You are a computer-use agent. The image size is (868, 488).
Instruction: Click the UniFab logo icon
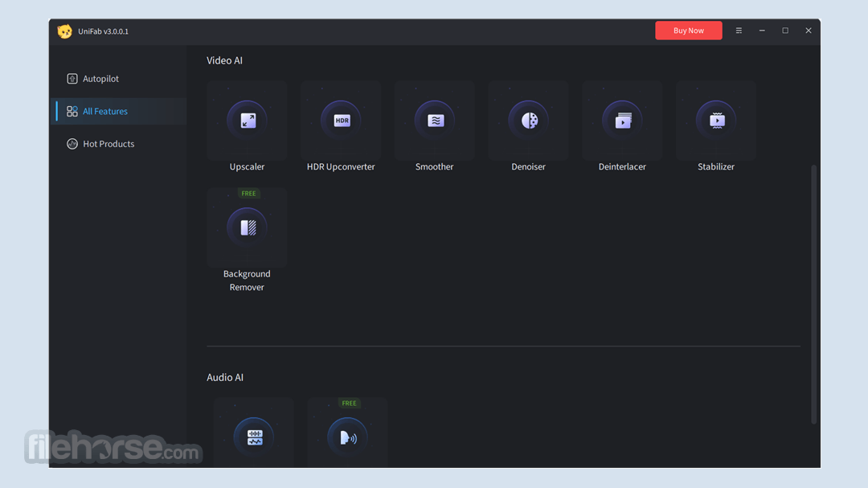(65, 31)
